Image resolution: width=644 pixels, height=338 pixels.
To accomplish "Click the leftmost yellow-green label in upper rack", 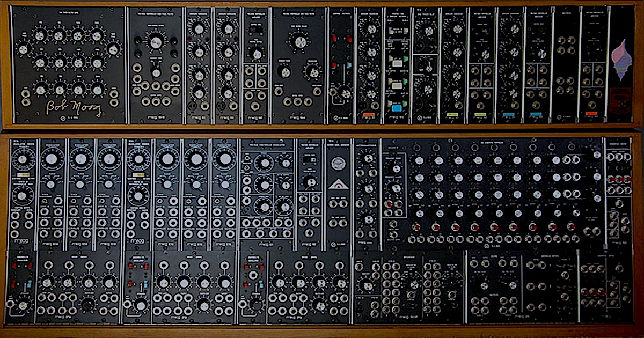I will [452, 114].
